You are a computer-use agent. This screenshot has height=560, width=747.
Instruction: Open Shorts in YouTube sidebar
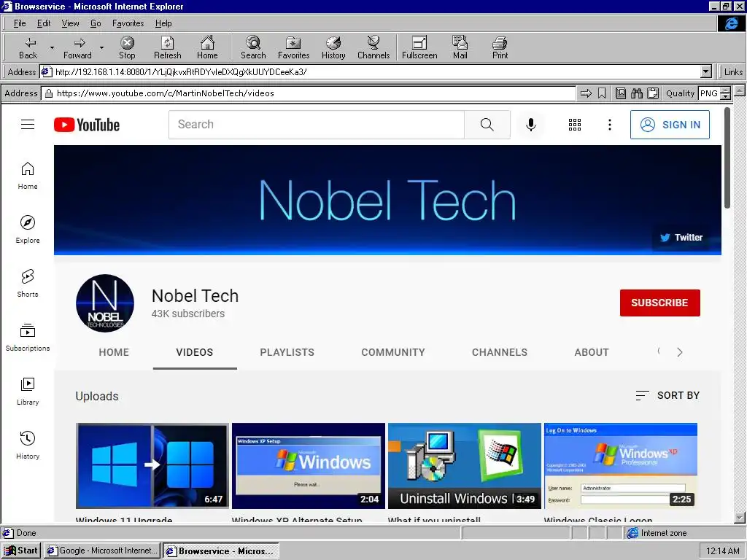[x=28, y=284]
